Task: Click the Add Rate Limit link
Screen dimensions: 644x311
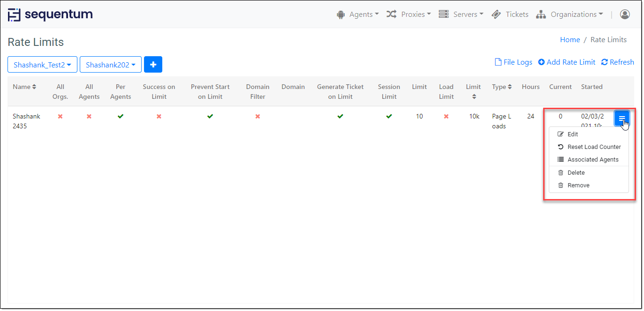Action: [567, 62]
